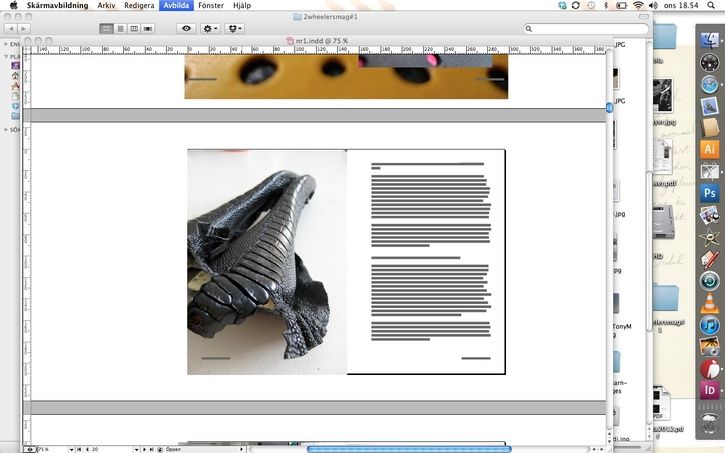Open the Illustrator icon in the Dock
Image resolution: width=725 pixels, height=453 pixels.
click(710, 149)
